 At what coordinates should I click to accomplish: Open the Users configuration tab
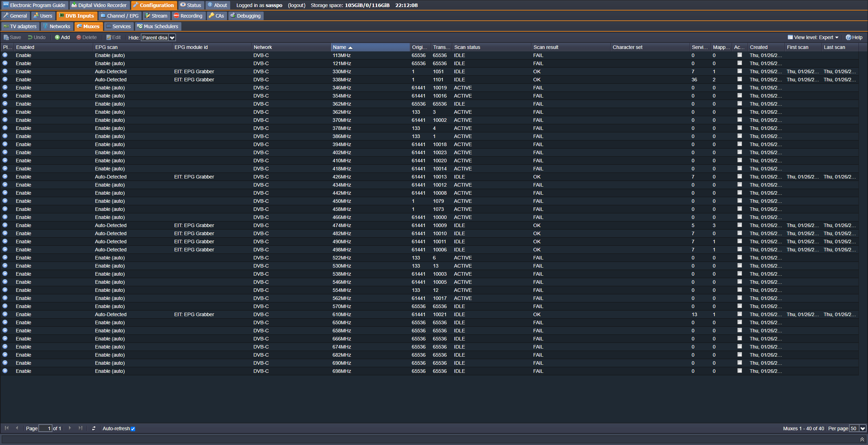tap(43, 16)
